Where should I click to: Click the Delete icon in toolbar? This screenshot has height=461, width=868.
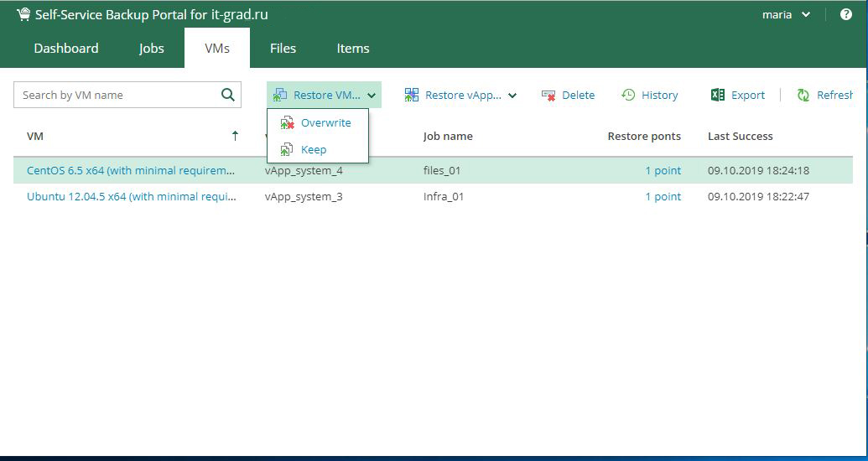pyautogui.click(x=549, y=96)
